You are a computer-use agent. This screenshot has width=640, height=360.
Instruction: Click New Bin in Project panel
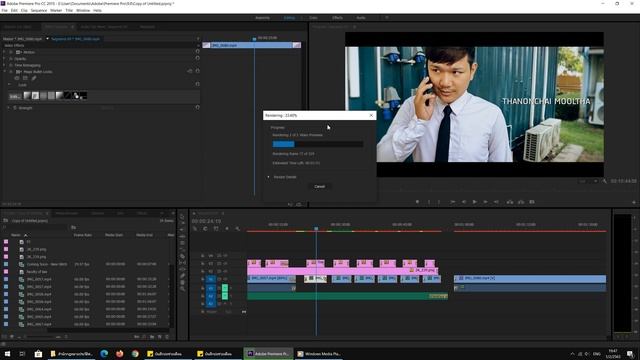[152, 337]
